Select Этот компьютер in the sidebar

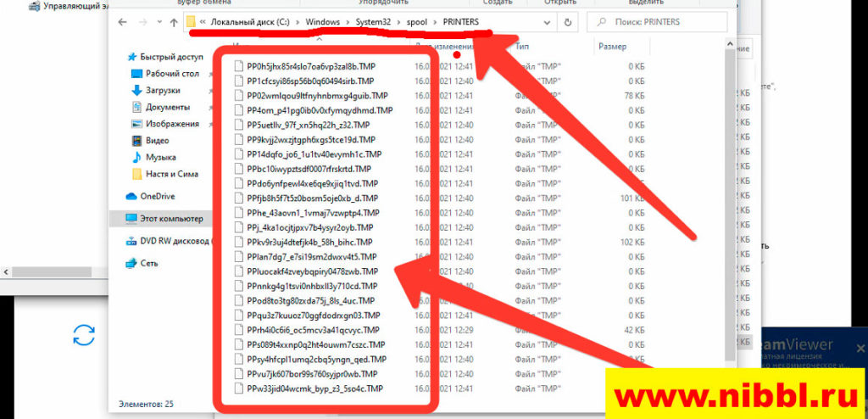click(171, 219)
